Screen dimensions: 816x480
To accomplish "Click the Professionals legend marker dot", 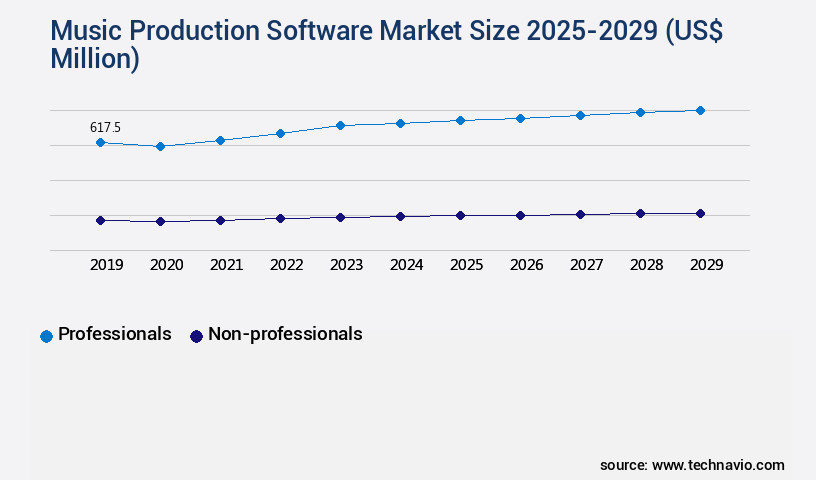I will coord(46,336).
